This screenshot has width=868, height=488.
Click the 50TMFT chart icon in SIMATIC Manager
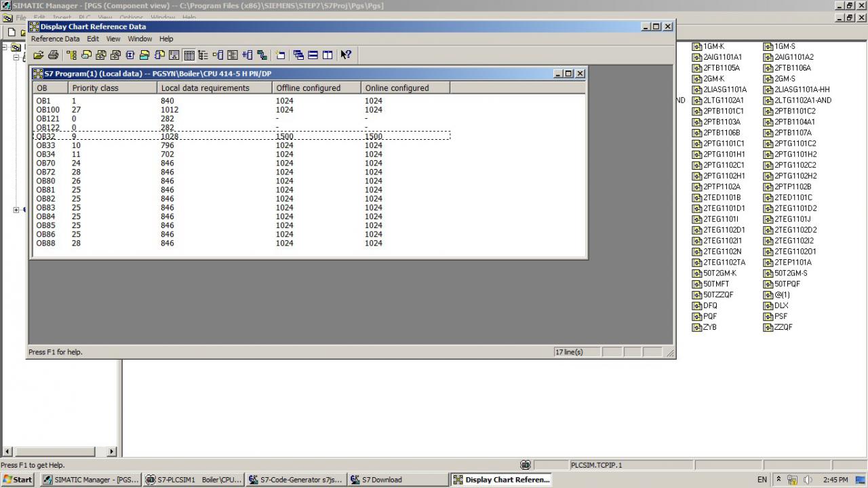(696, 284)
